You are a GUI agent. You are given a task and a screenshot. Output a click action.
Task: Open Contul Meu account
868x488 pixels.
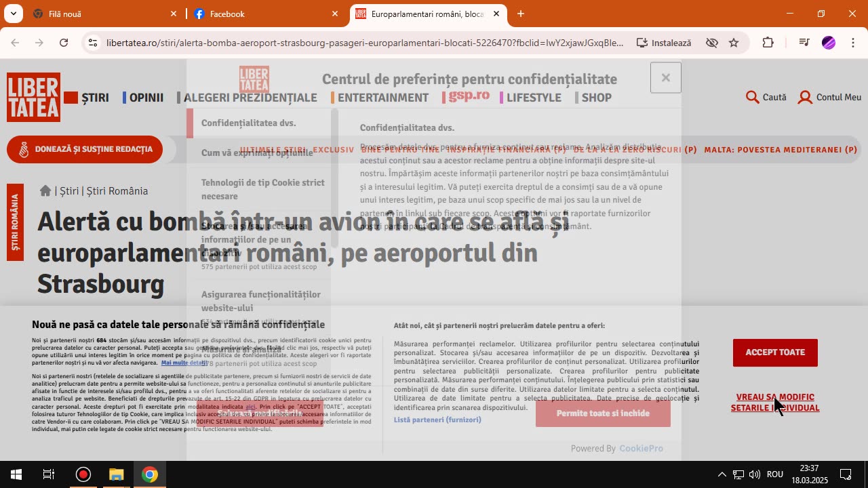pyautogui.click(x=829, y=98)
